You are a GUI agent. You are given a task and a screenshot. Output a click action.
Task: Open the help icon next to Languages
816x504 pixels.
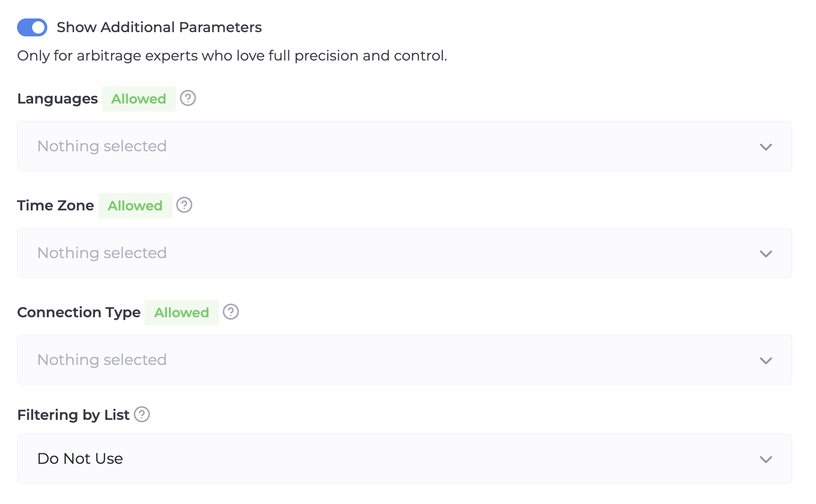click(188, 98)
